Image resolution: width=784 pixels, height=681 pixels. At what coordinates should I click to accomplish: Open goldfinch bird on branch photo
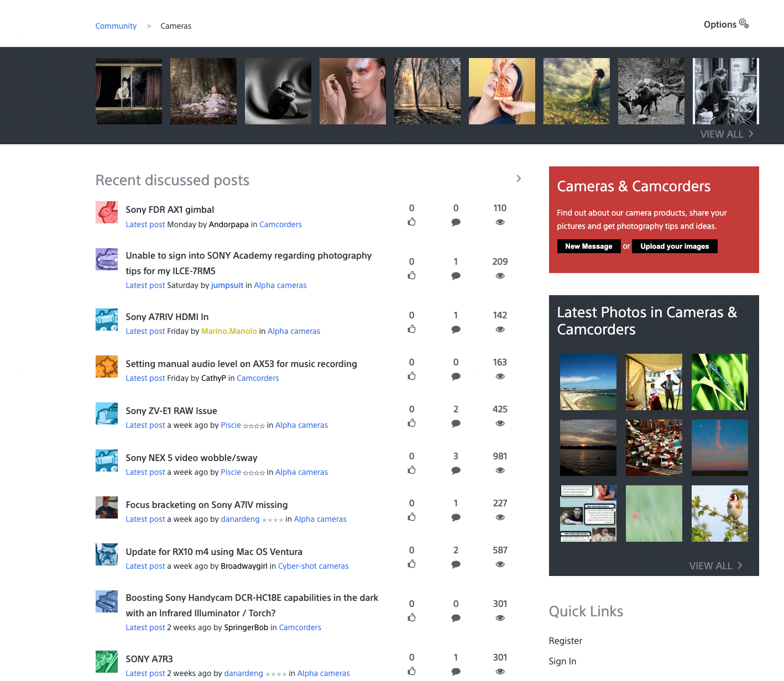point(720,514)
